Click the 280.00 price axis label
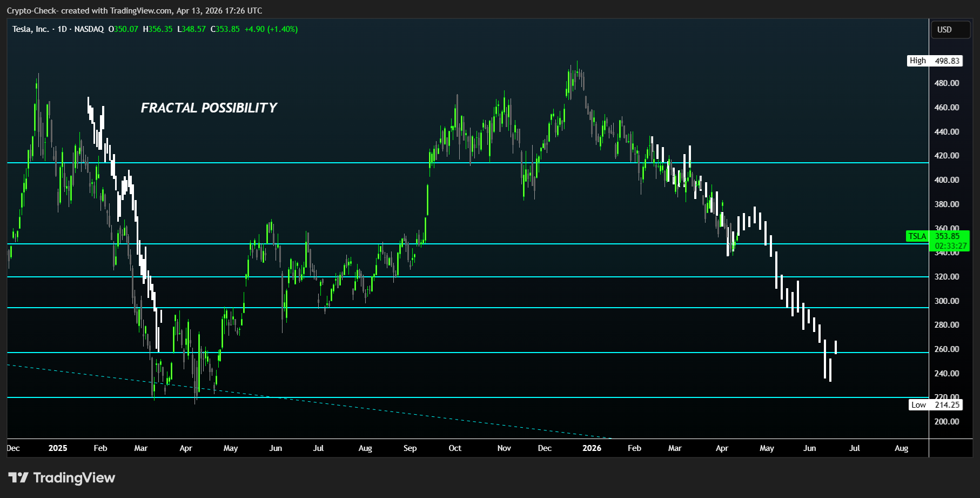Viewport: 980px width, 498px height. coord(947,325)
